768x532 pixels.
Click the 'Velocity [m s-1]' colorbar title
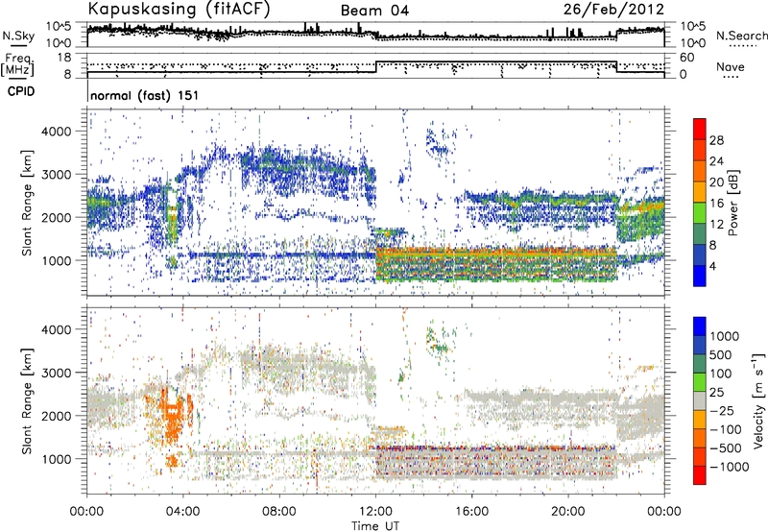tap(758, 400)
